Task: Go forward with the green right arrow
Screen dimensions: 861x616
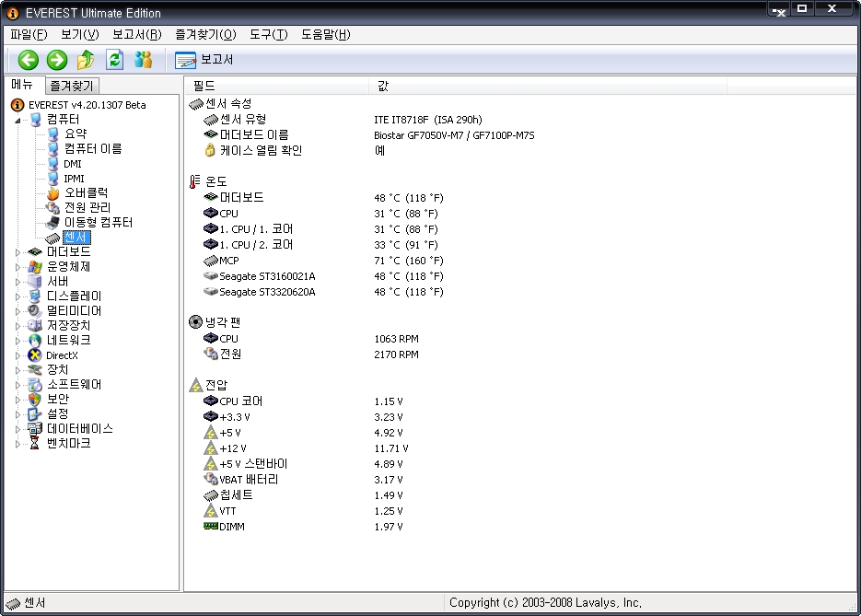Action: 56,60
